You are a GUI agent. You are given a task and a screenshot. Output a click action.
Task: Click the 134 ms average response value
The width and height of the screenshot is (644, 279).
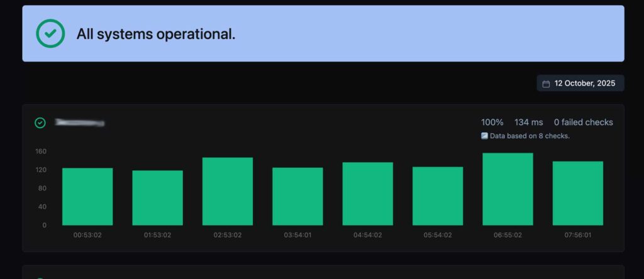point(528,123)
